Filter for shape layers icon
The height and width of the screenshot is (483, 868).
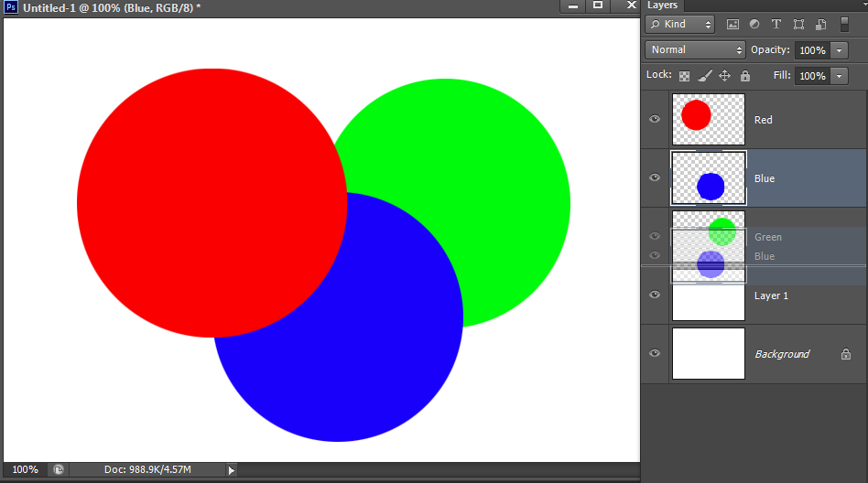coord(798,25)
